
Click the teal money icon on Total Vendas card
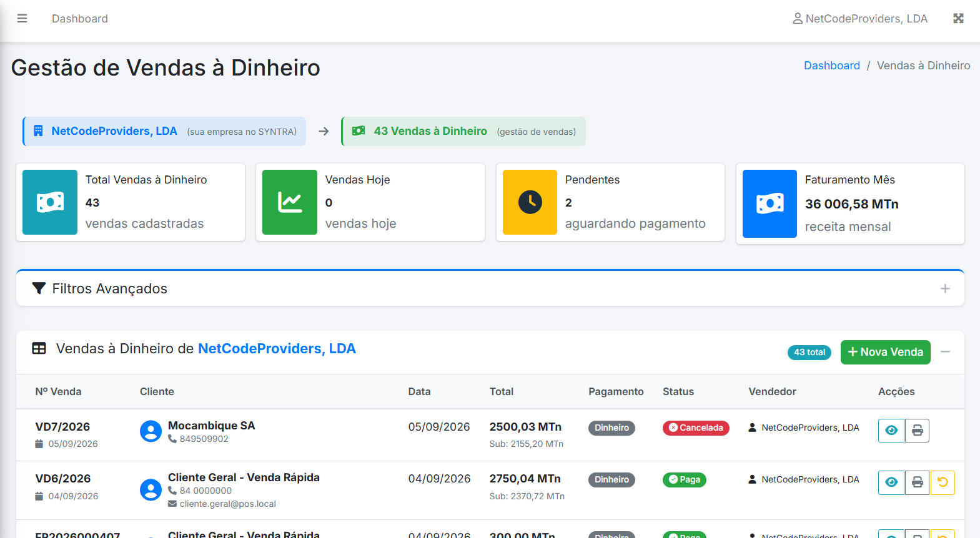coord(50,202)
